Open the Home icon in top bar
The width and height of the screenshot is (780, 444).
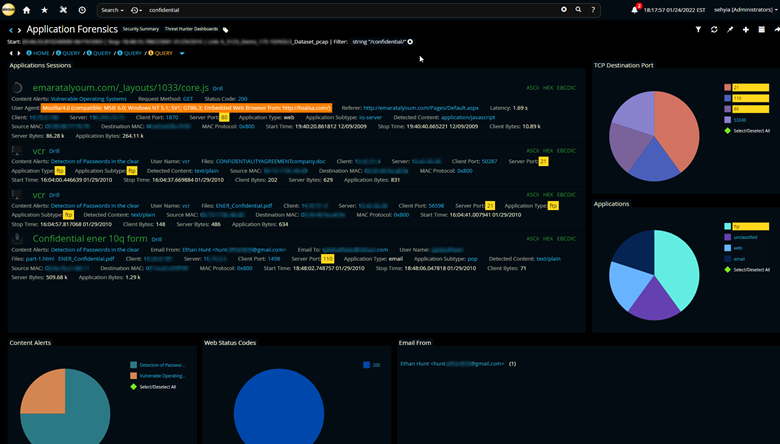coord(27,10)
